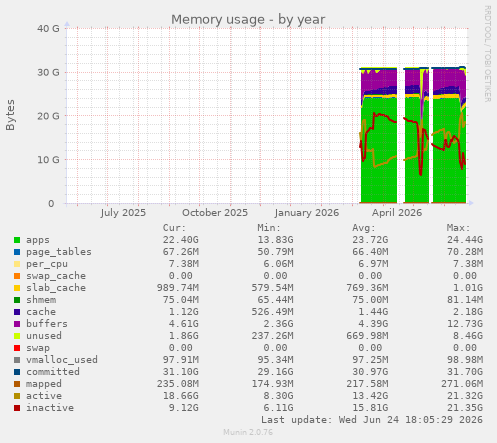Viewport: 497px width, 443px height.
Task: Click the 'October 2025' axis label
Action: [x=215, y=213]
